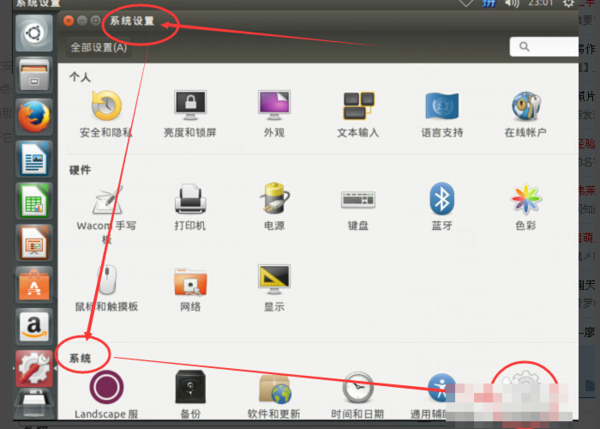
Task: Click the clock in top bar
Action: [541, 3]
